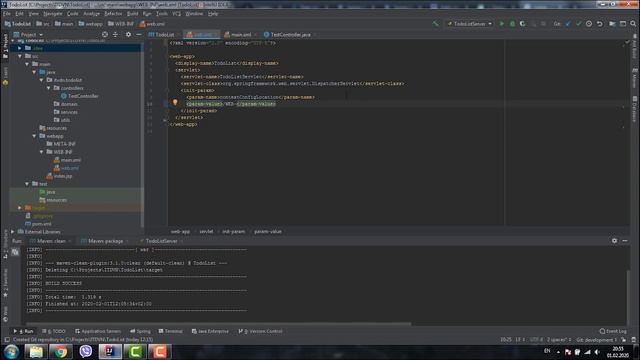Open the Terminal tool window

(171, 331)
